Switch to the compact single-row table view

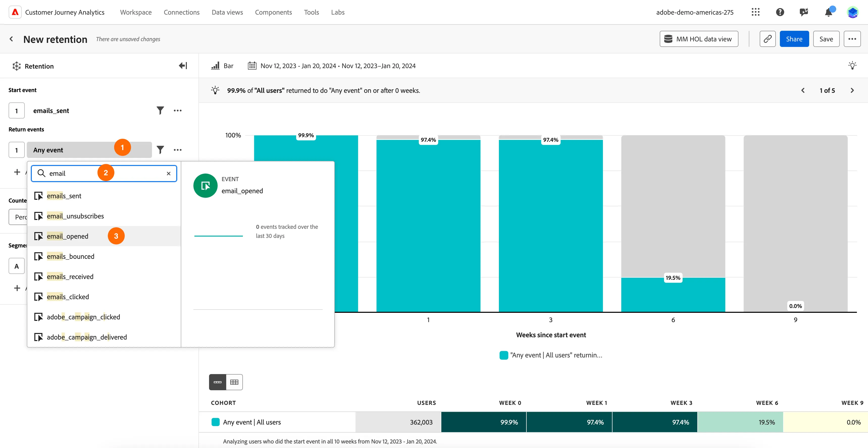(217, 382)
